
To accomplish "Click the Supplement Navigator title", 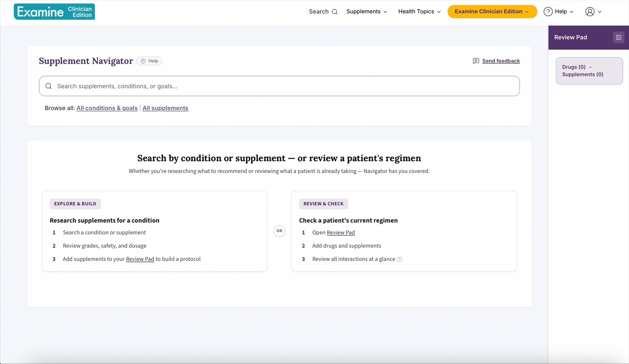I will click(86, 61).
